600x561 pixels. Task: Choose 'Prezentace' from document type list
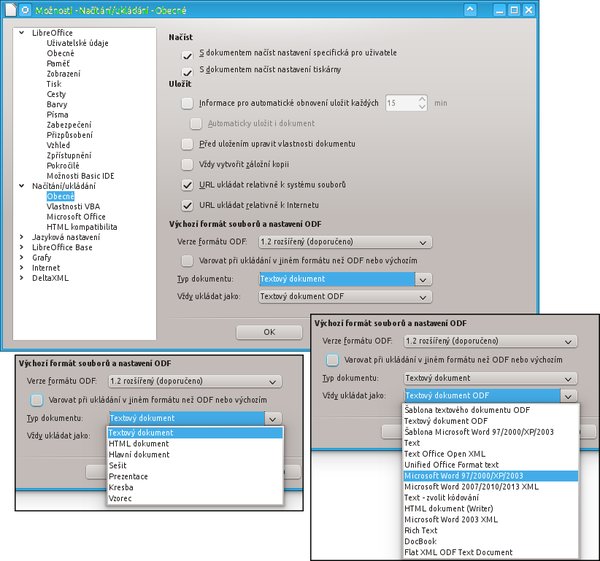click(x=195, y=477)
